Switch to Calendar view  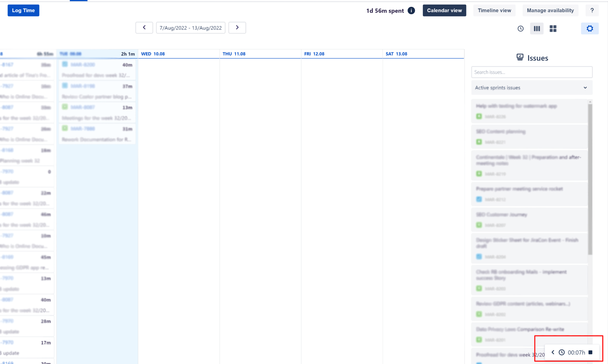coord(444,10)
